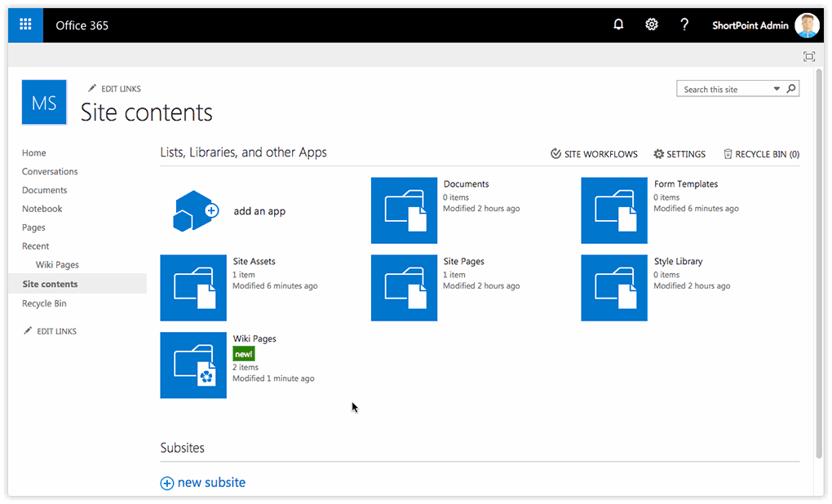Click the add an app text link
Viewport: 832px width, 504px height.
[259, 211]
